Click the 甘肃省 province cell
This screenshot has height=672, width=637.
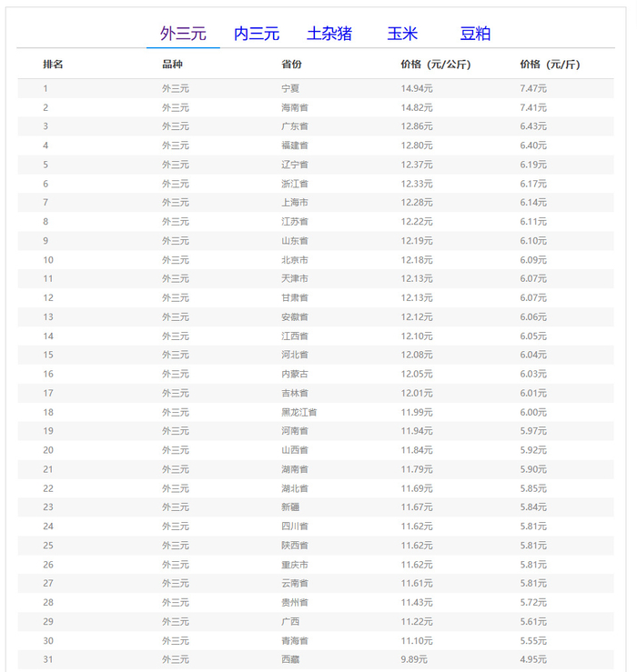tap(295, 298)
